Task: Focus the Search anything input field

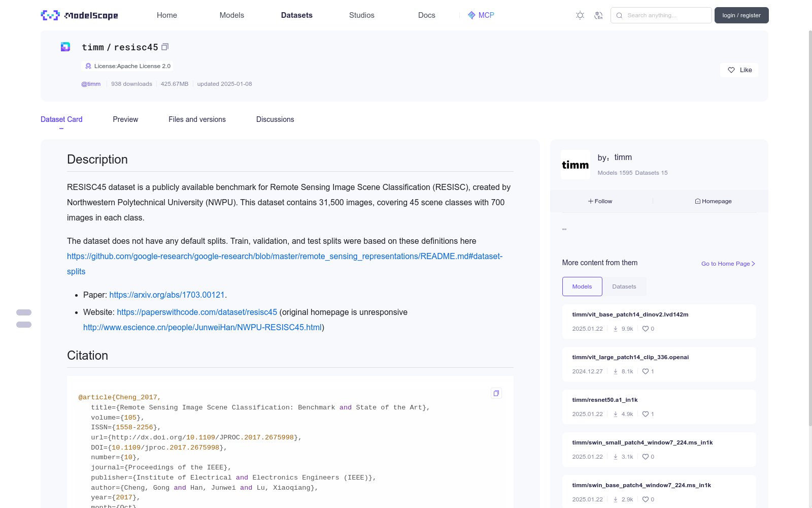Action: pos(661,15)
